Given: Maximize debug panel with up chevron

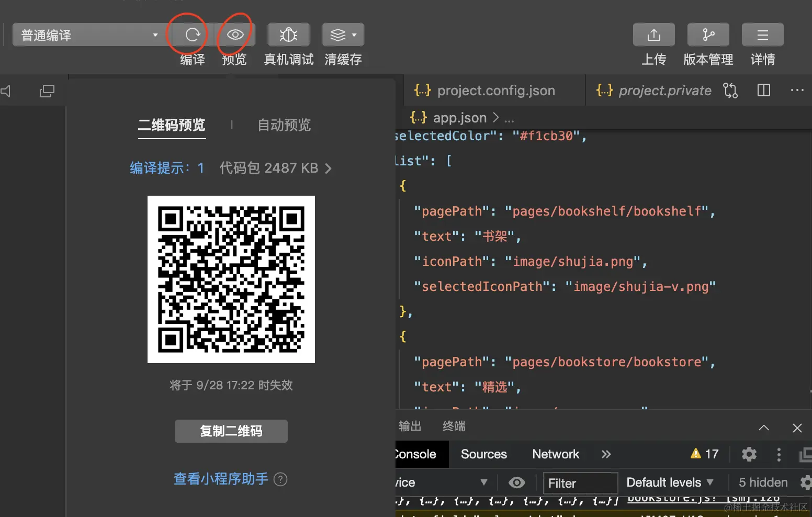Looking at the screenshot, I should [764, 428].
